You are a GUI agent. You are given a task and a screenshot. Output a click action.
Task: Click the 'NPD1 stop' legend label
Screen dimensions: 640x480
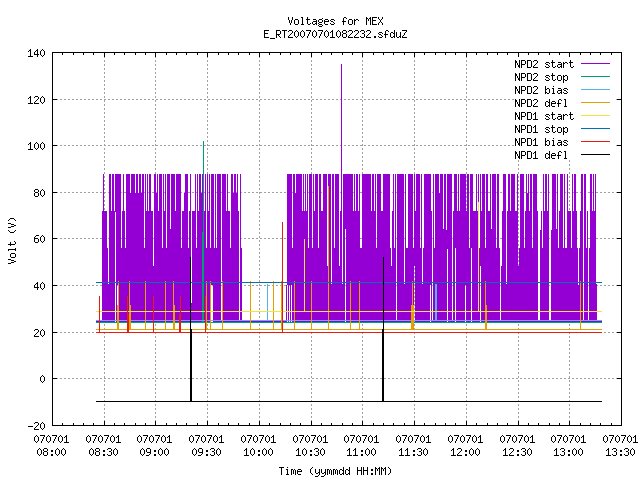(541, 129)
